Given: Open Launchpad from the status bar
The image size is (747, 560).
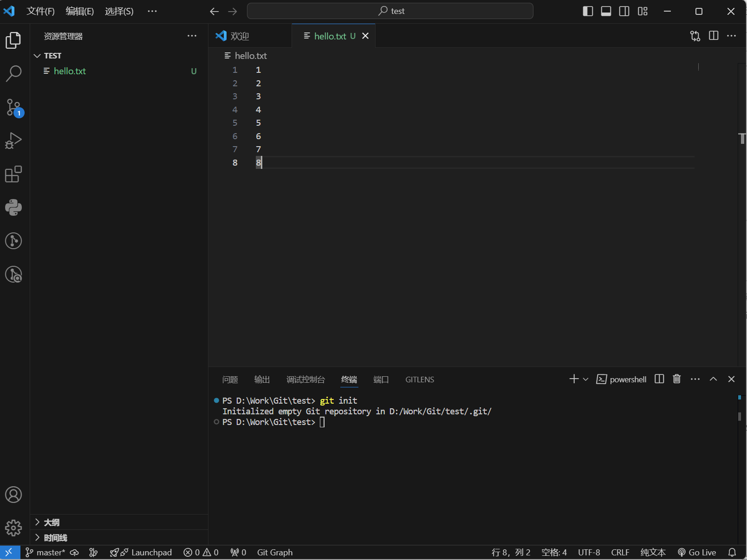Looking at the screenshot, I should 141,552.
